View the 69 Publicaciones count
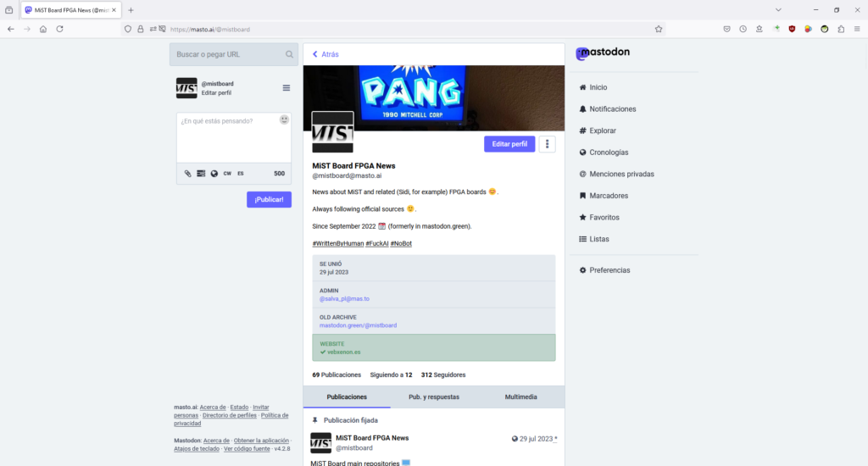Image resolution: width=868 pixels, height=466 pixels. (337, 374)
